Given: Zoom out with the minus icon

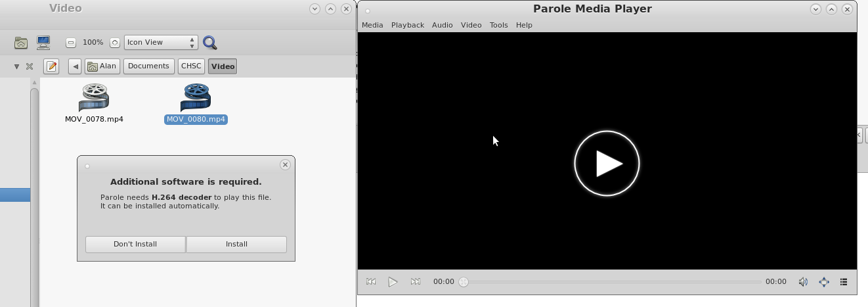Looking at the screenshot, I should (71, 43).
